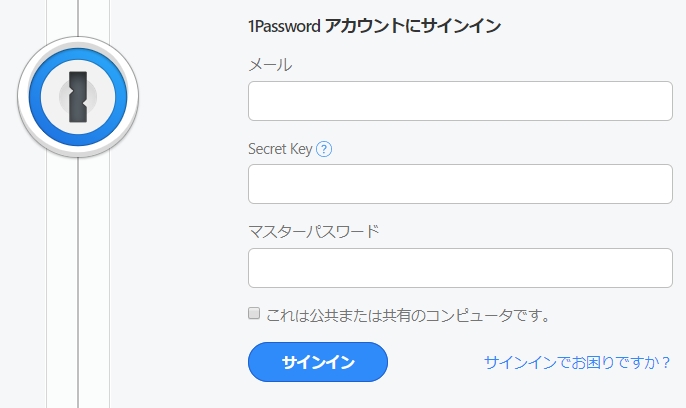The height and width of the screenshot is (408, 686).
Task: Focus the メール input field
Action: click(460, 101)
